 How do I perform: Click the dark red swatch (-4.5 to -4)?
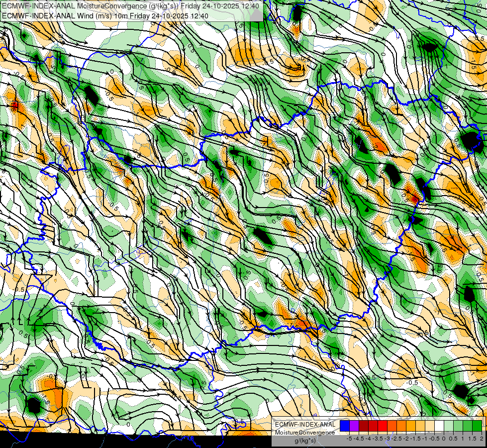point(364,426)
